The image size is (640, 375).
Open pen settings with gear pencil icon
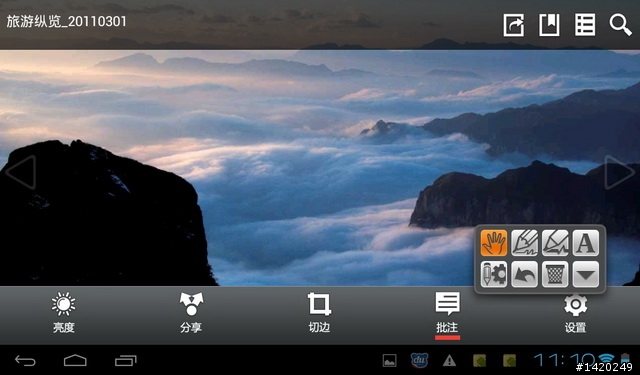[494, 274]
